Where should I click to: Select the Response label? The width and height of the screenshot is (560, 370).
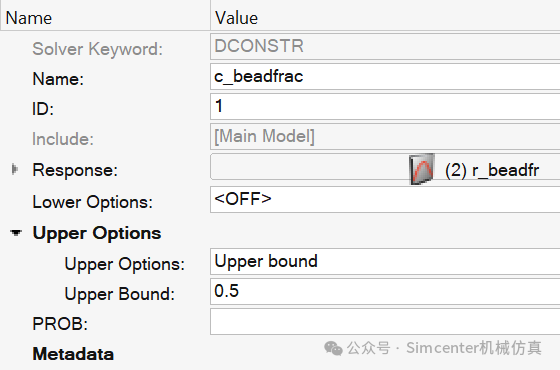(75, 170)
